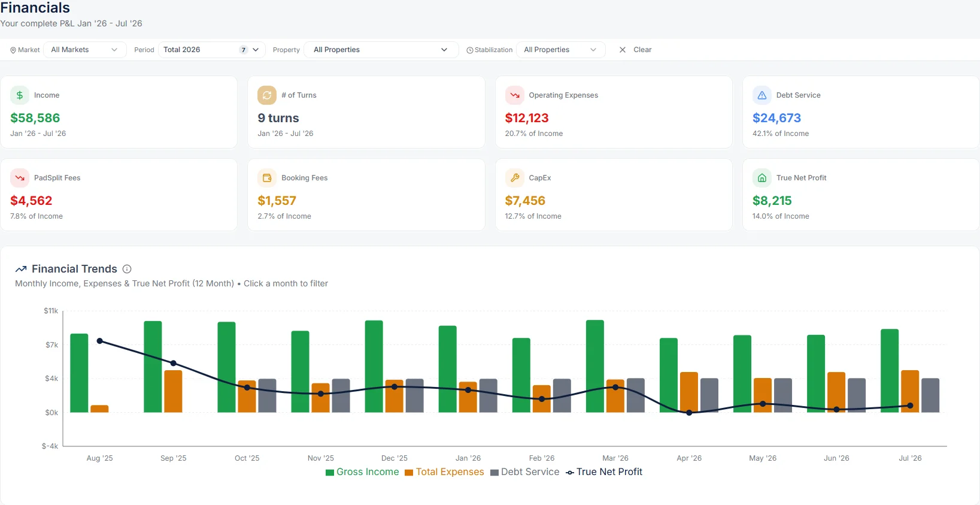This screenshot has height=505, width=980.
Task: Click the $8,215 true net profit value
Action: pos(772,201)
